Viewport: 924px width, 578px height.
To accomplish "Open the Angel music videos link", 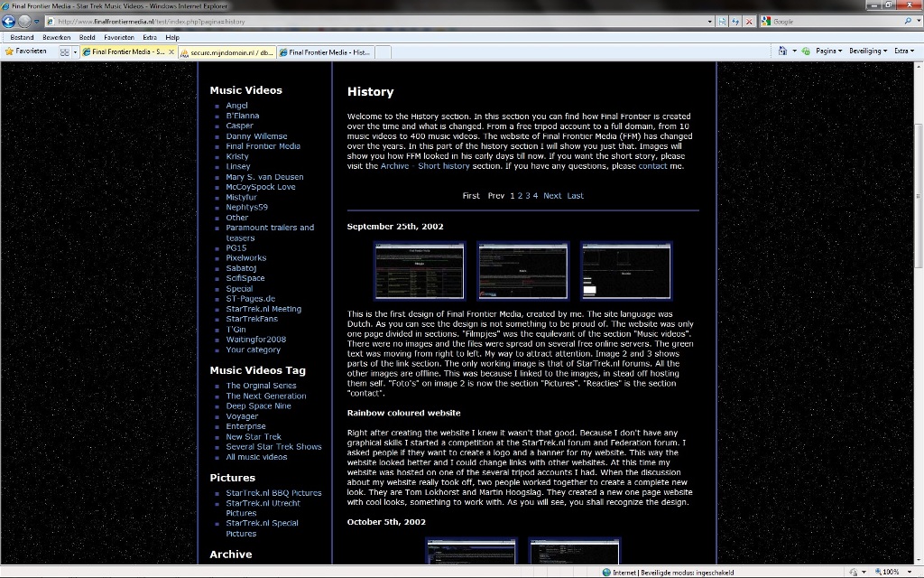I will pyautogui.click(x=237, y=106).
